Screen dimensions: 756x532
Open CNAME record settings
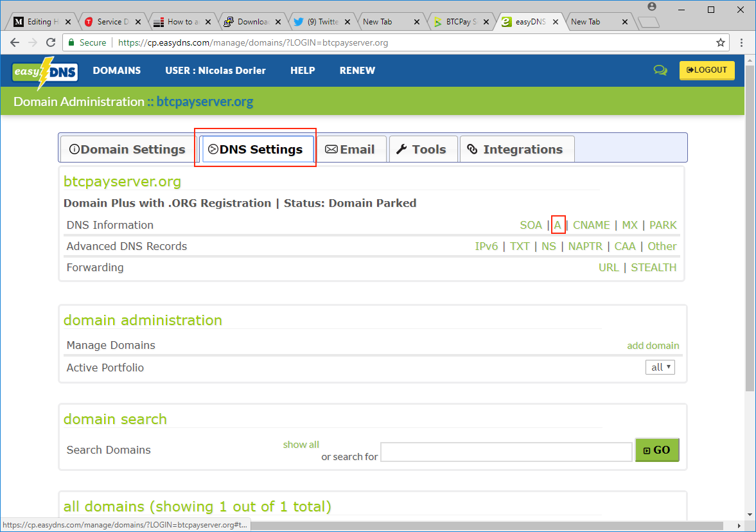(591, 226)
